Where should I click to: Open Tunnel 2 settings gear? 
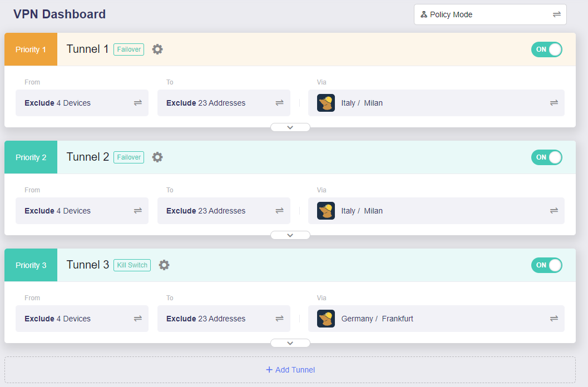[157, 157]
